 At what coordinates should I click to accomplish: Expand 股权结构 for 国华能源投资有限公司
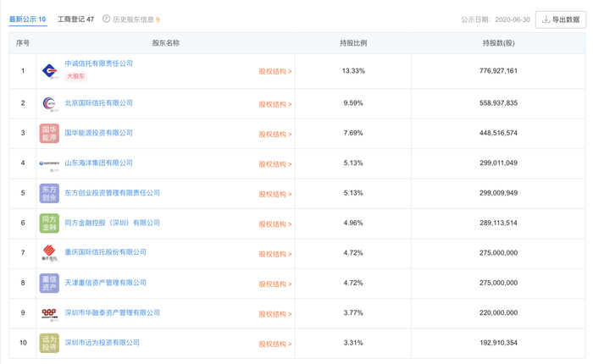pos(275,135)
